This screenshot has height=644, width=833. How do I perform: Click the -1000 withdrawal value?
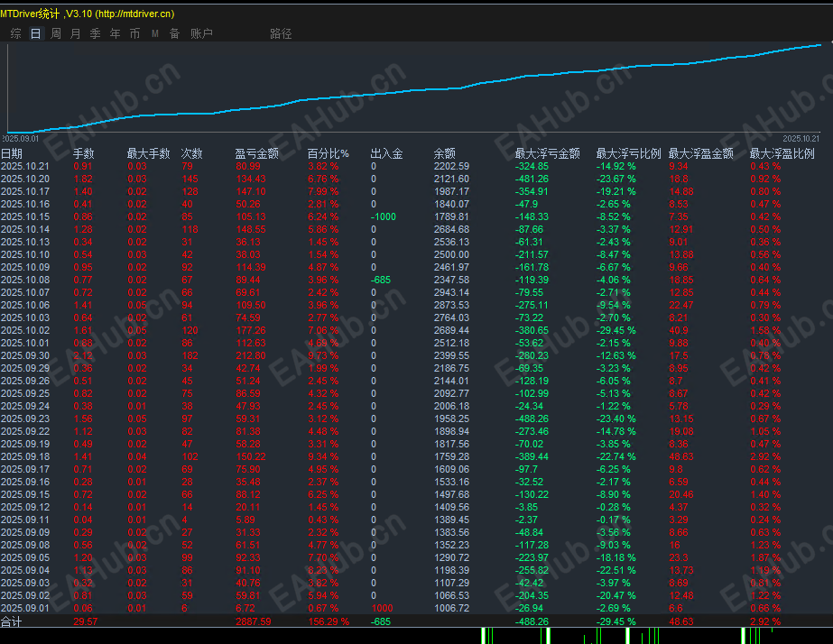pos(383,216)
